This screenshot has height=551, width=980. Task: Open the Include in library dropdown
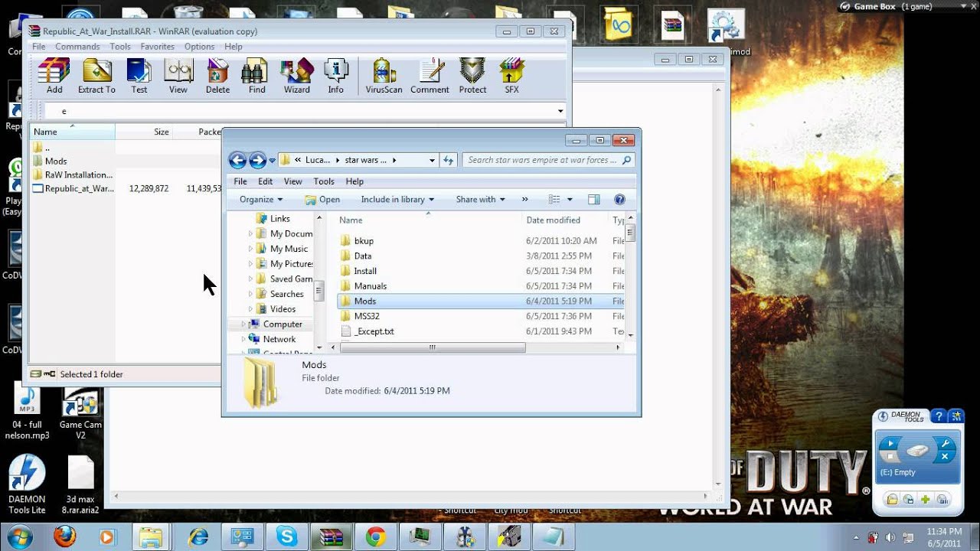(x=397, y=200)
